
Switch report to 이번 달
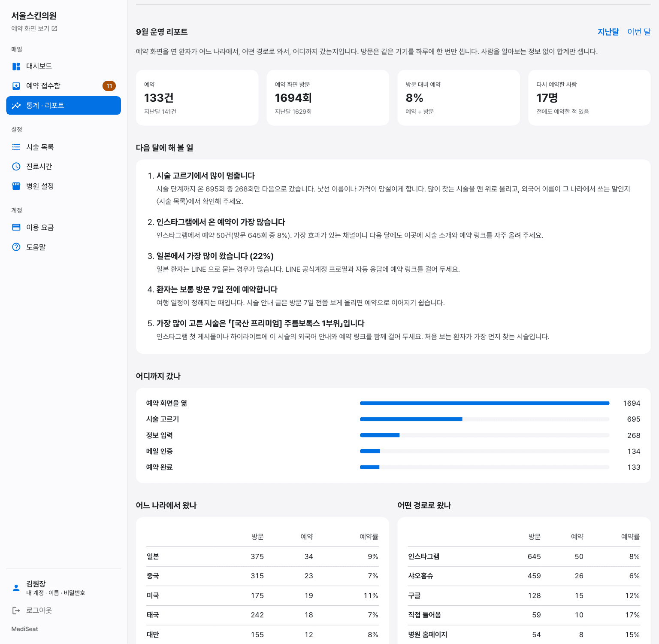(639, 32)
